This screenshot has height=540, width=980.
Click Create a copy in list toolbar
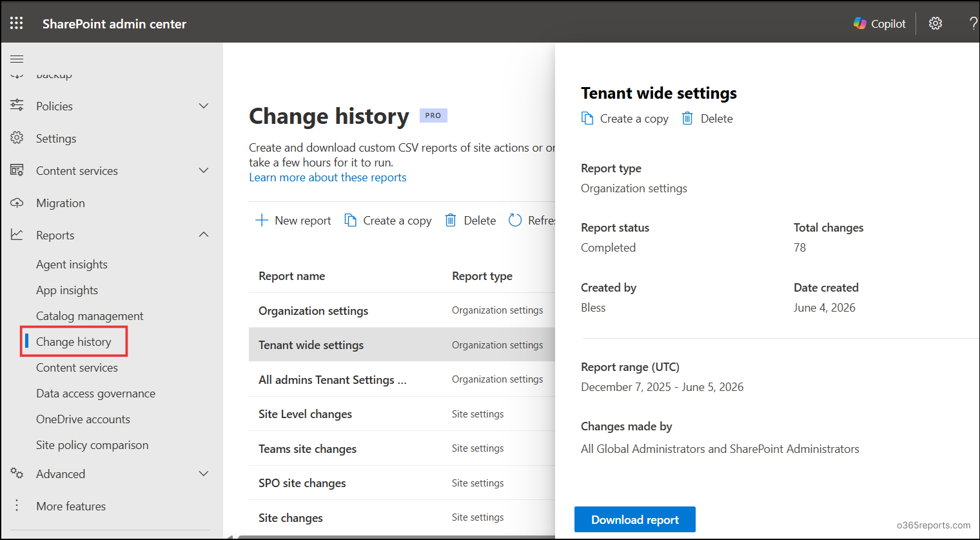coord(388,220)
